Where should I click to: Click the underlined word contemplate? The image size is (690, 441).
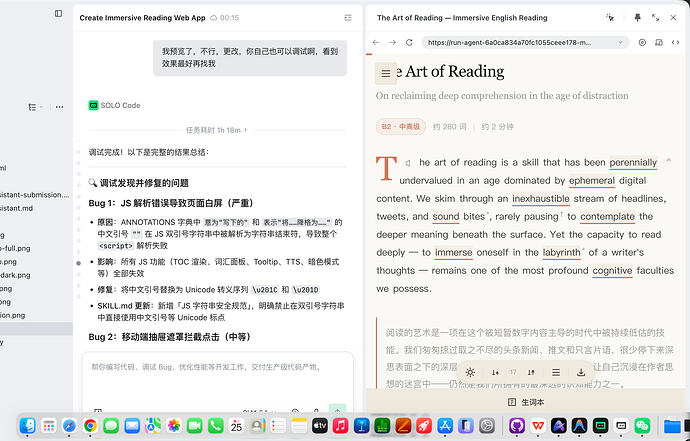tap(607, 217)
